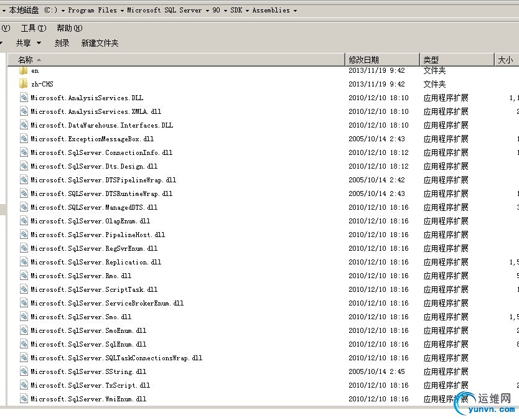This screenshot has width=519, height=420.
Task: Click the 刻录 toolbar button
Action: 62,43
